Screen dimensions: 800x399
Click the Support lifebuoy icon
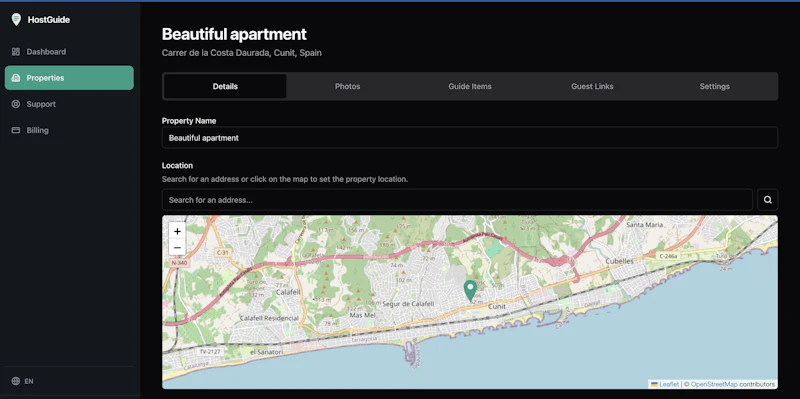click(16, 104)
